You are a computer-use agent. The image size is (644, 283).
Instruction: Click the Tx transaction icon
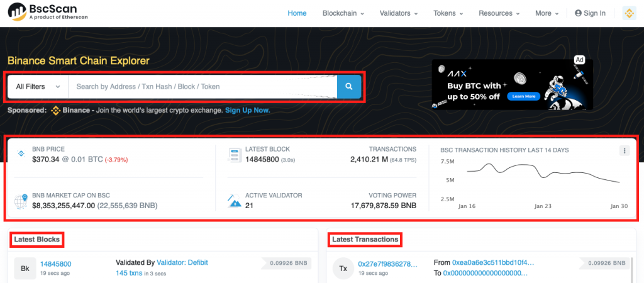click(x=343, y=269)
